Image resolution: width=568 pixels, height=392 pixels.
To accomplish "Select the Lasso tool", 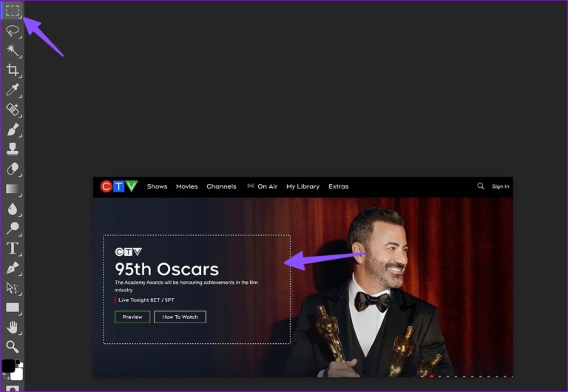I will click(x=13, y=30).
